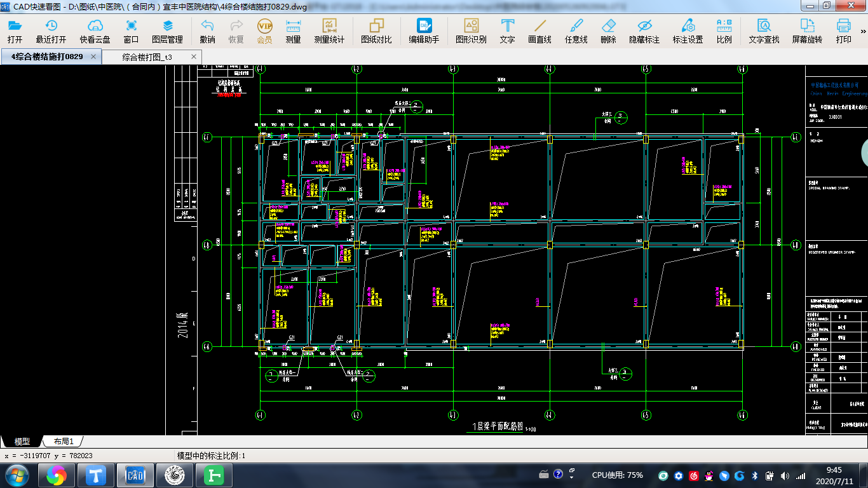Click the CPU使用: 75% taskbar readout

(617, 475)
